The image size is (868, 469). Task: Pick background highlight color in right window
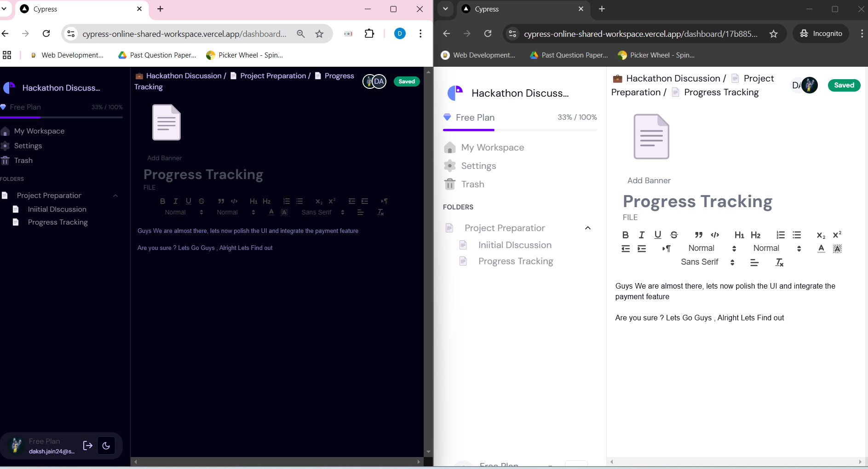pyautogui.click(x=837, y=249)
